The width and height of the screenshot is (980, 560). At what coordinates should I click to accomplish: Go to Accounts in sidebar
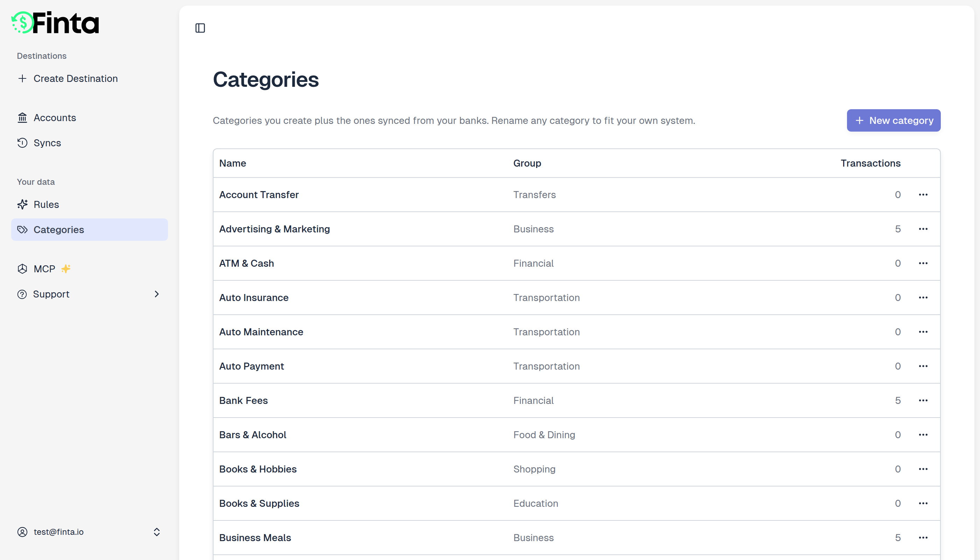click(x=90, y=118)
